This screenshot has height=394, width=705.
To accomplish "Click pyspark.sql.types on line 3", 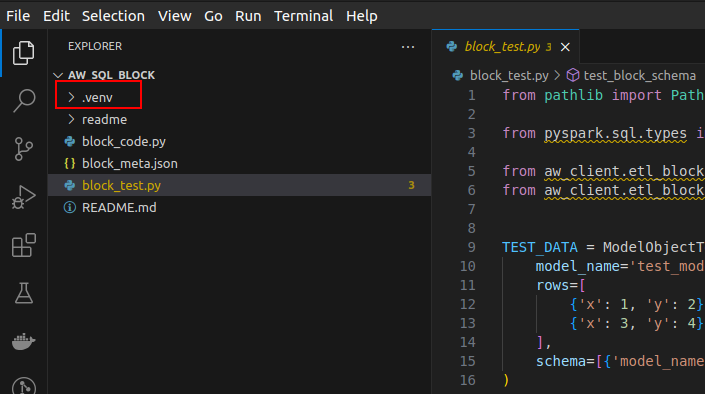I will tap(615, 134).
